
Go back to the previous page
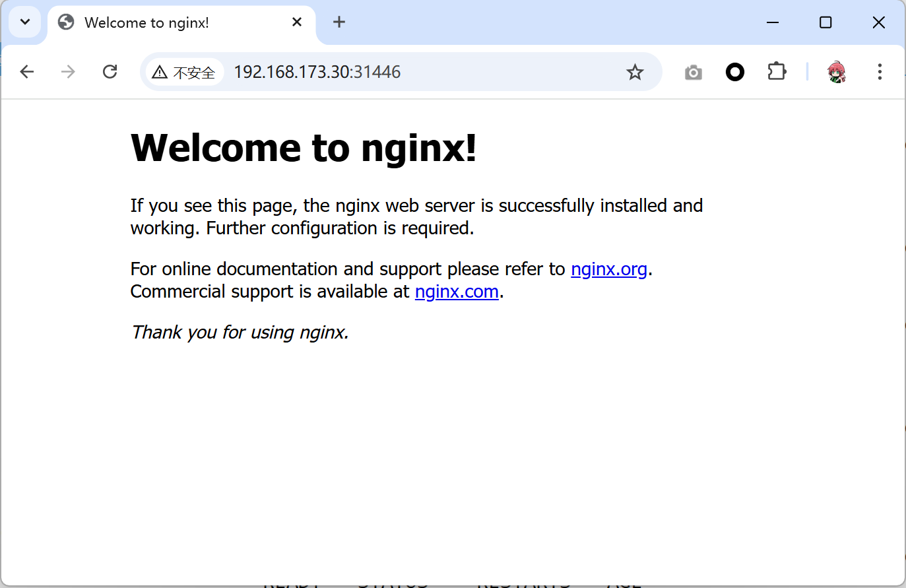coord(27,72)
